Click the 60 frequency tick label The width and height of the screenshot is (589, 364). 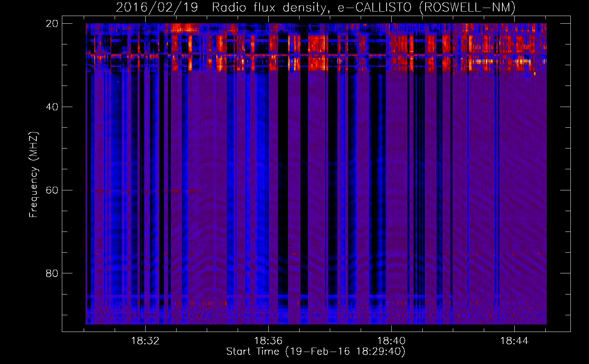pyautogui.click(x=52, y=190)
